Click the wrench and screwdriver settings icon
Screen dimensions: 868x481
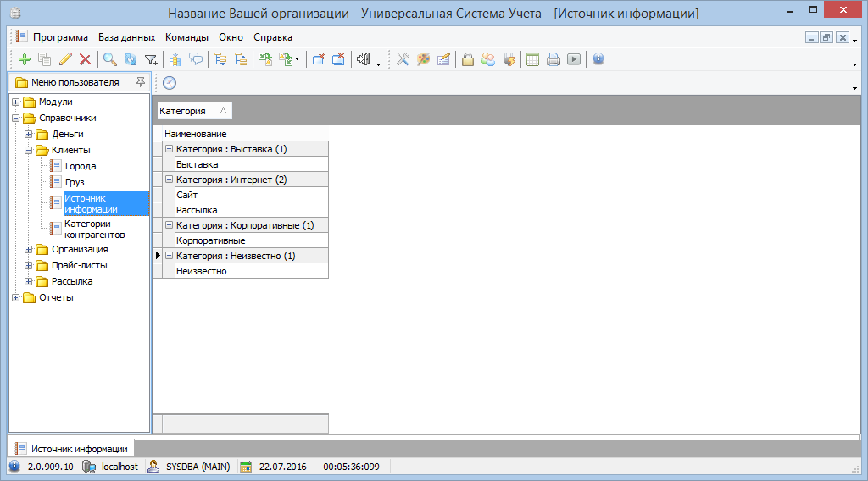click(403, 59)
